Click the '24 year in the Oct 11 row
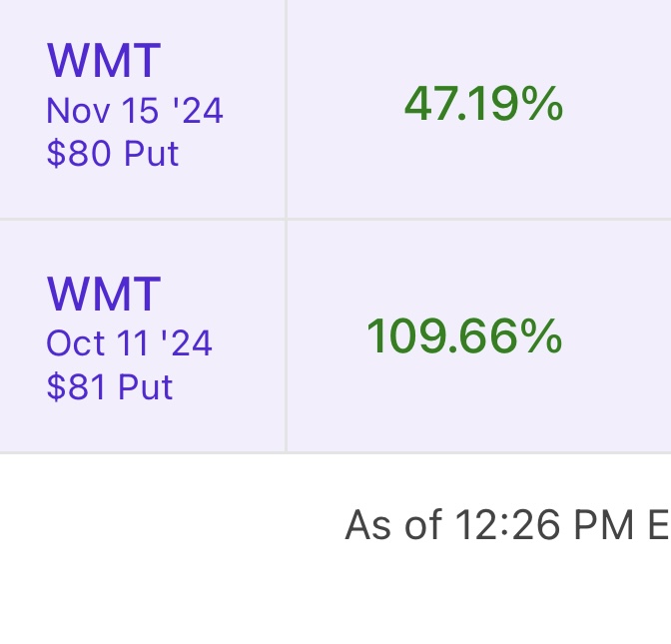This screenshot has height=644, width=671. pos(188,343)
